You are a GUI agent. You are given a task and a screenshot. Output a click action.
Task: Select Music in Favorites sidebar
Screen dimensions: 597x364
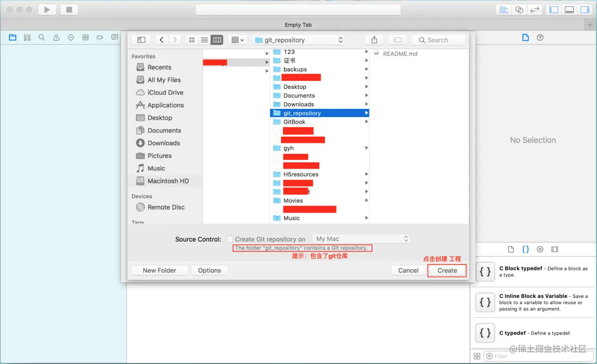(x=156, y=168)
